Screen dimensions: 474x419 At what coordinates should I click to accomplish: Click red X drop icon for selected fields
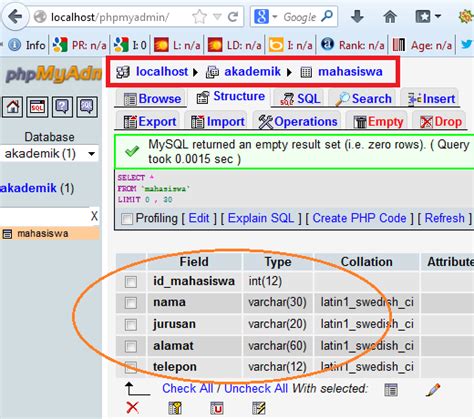pos(133,407)
